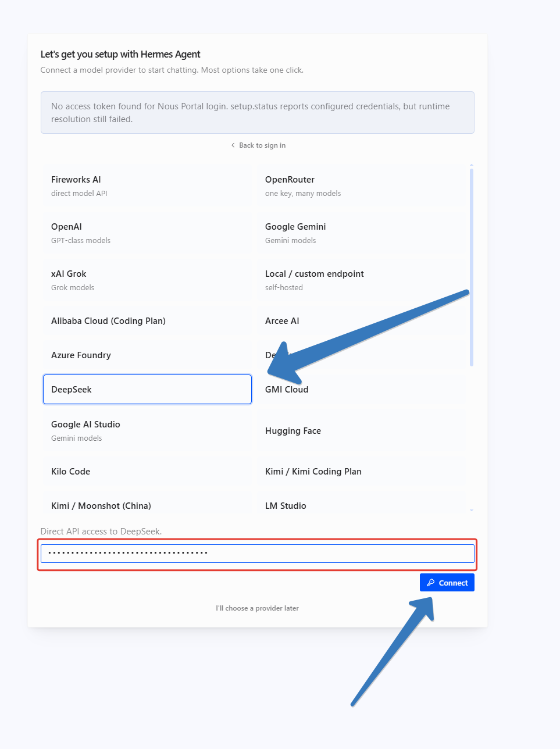Screen dimensions: 560x749
Task: Select the xAI Grok provider
Action: point(147,280)
